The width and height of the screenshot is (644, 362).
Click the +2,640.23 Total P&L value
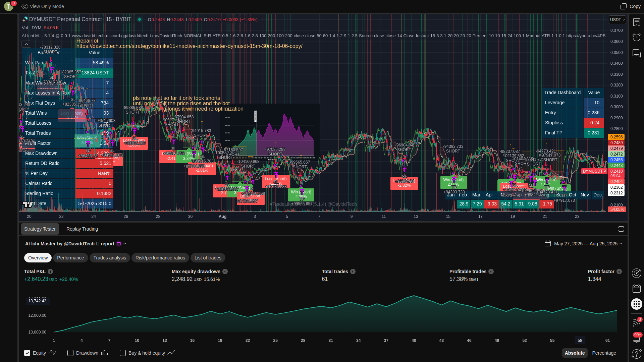tap(36, 279)
